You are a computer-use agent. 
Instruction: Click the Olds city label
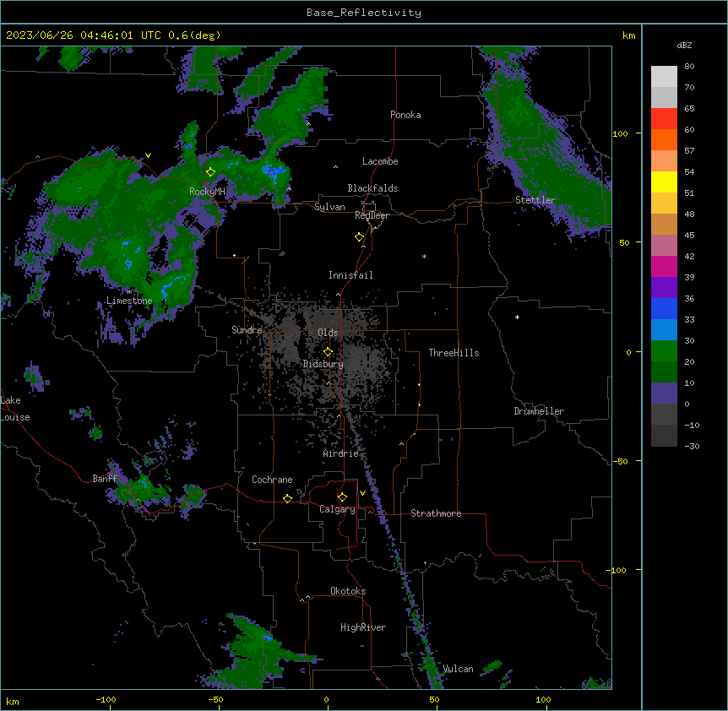328,333
